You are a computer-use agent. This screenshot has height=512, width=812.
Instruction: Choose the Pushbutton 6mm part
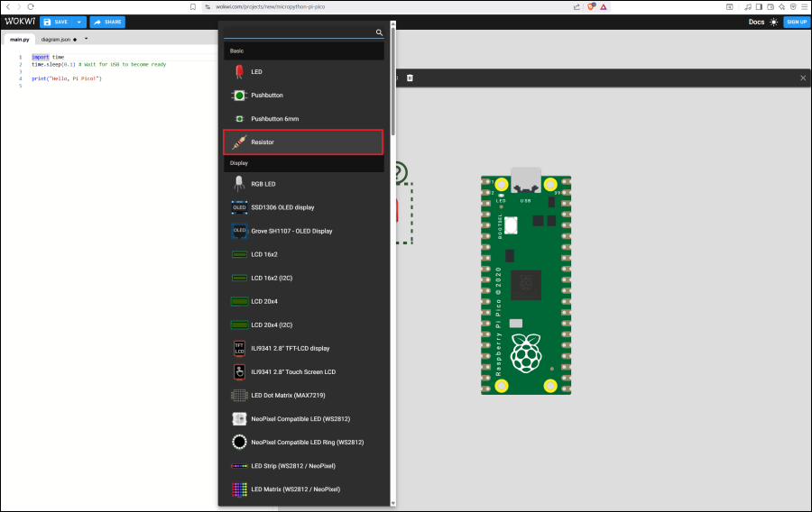click(303, 119)
